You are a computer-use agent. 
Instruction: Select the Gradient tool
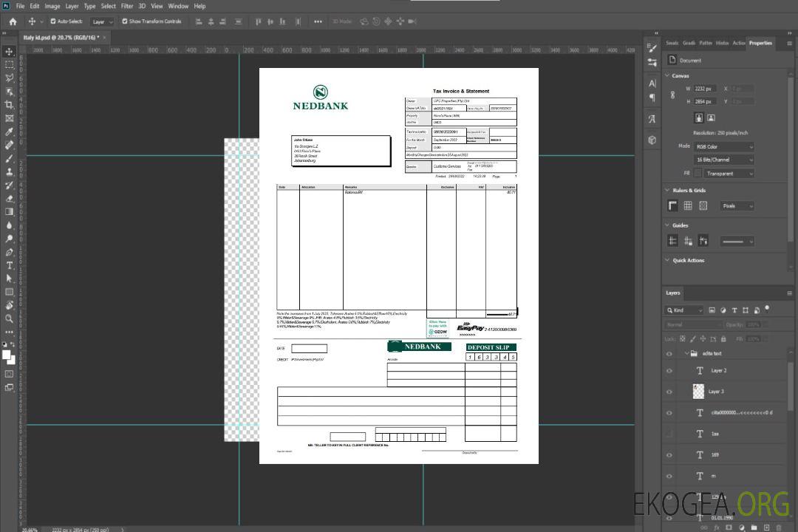pos(9,212)
